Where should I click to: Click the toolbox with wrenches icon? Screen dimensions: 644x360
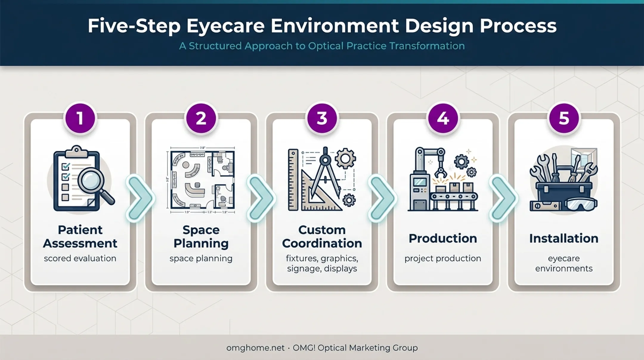(x=564, y=180)
